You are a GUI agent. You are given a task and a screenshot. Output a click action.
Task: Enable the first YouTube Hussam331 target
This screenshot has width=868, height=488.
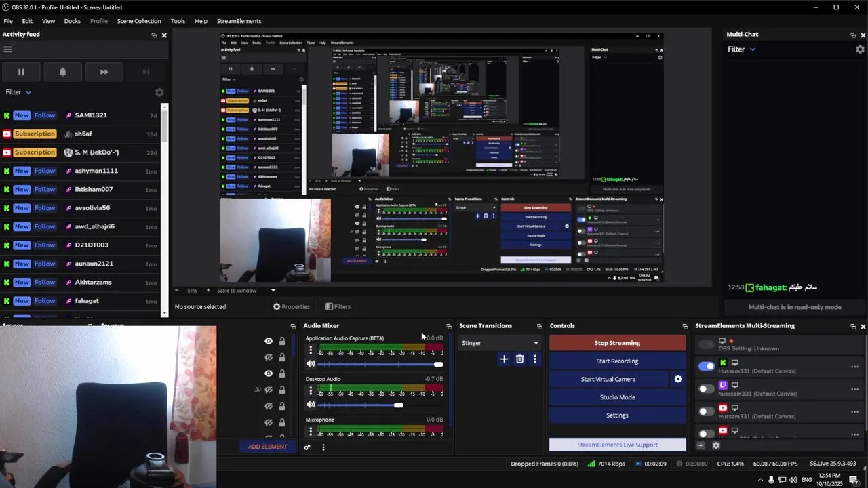click(x=707, y=411)
